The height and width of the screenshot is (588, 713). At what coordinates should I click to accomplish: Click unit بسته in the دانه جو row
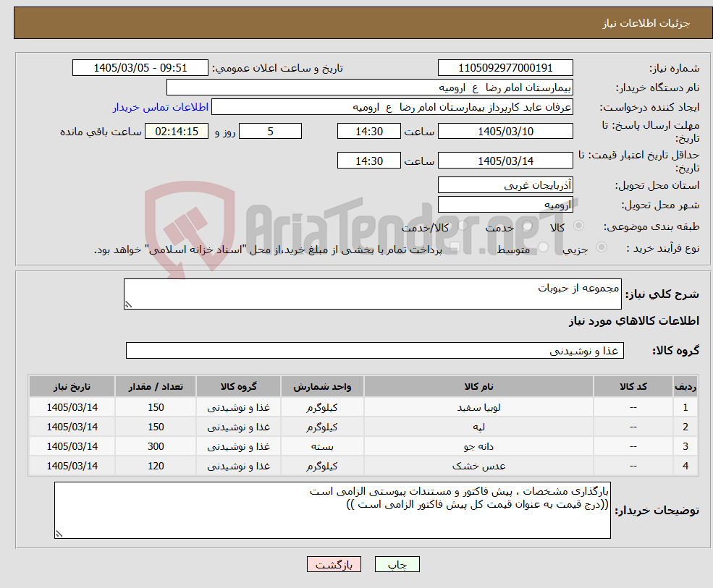click(x=322, y=447)
